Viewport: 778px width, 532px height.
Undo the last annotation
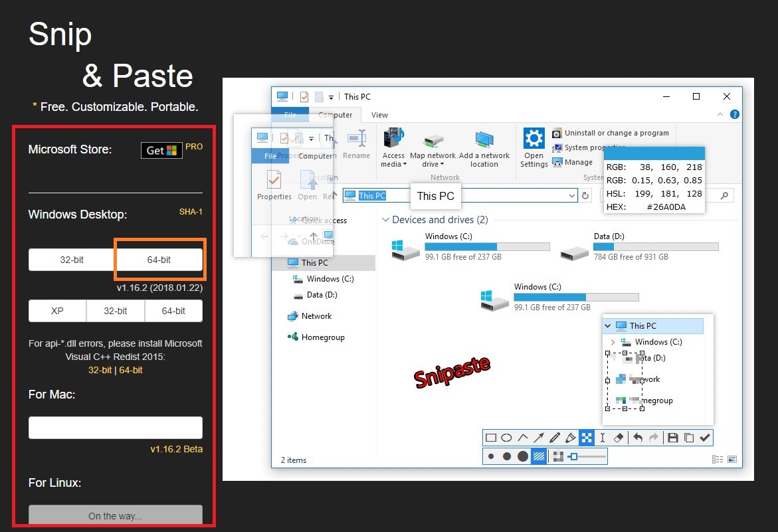[x=638, y=438]
